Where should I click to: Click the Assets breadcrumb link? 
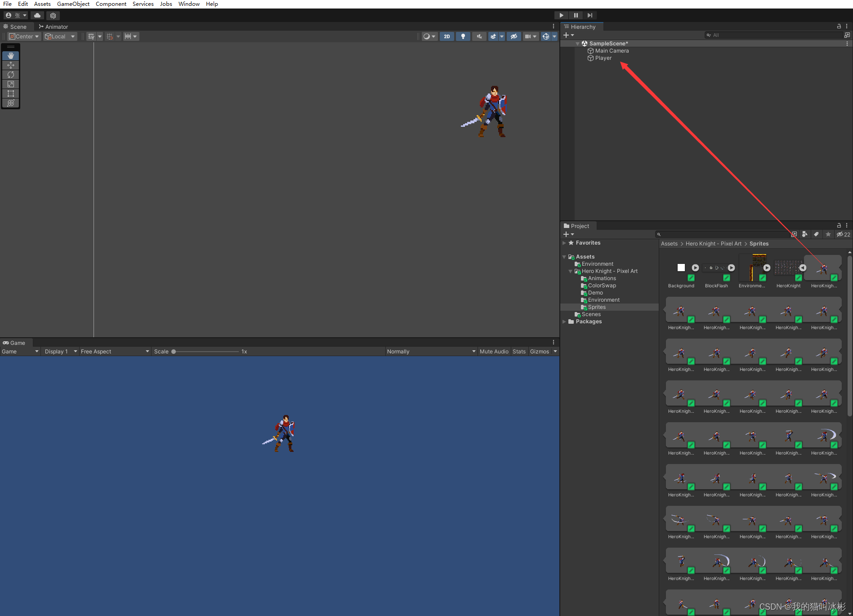[x=669, y=244]
